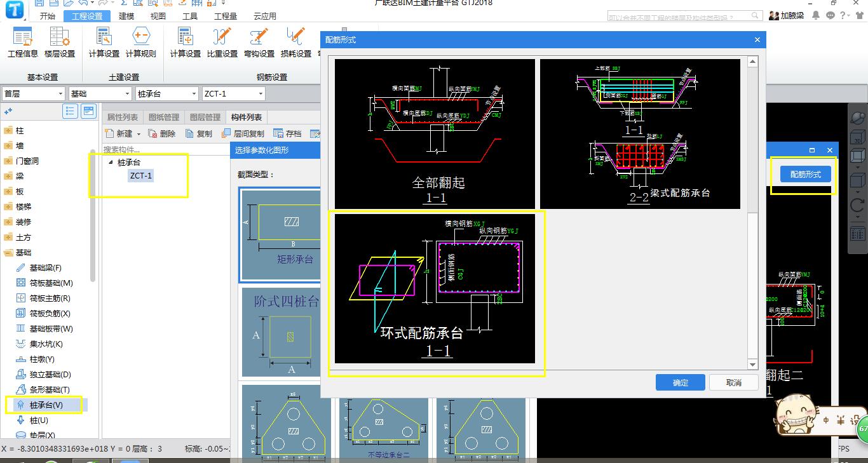
Task: Open the 建模 ribbon tab
Action: pyautogui.click(x=126, y=17)
